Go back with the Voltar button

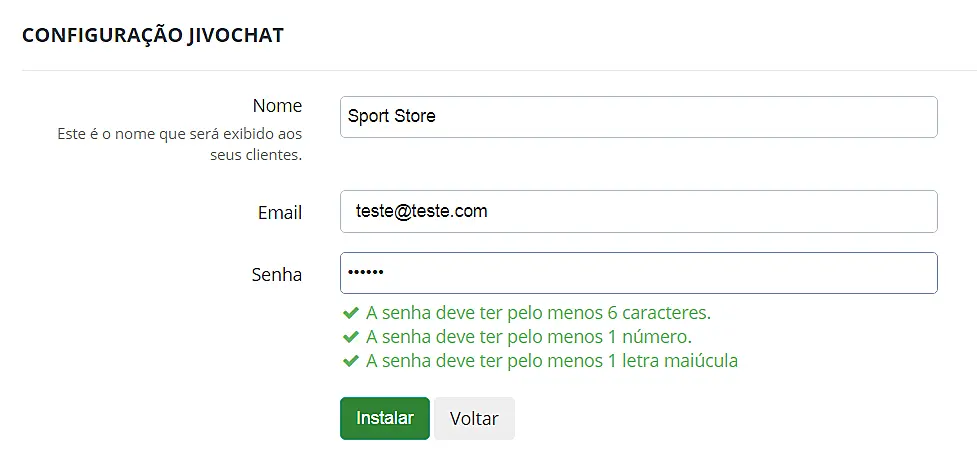pyautogui.click(x=474, y=418)
